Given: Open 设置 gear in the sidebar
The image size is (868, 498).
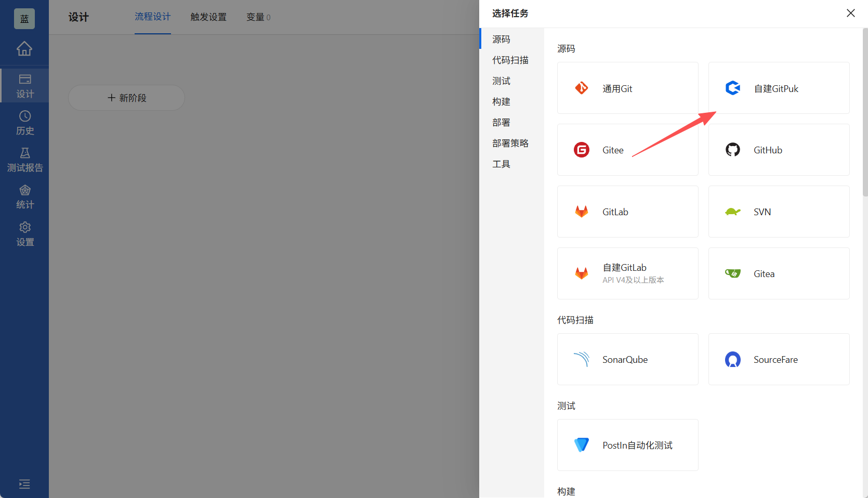Looking at the screenshot, I should point(24,234).
